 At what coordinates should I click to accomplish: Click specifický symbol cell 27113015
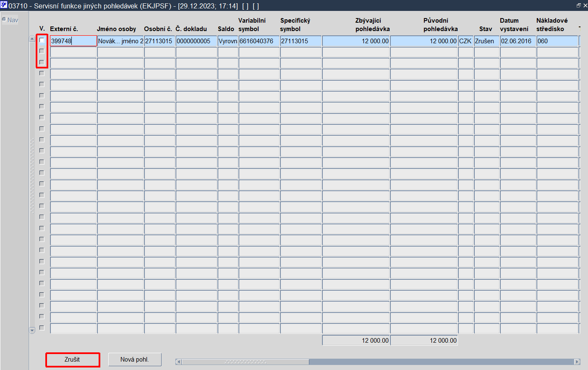301,41
